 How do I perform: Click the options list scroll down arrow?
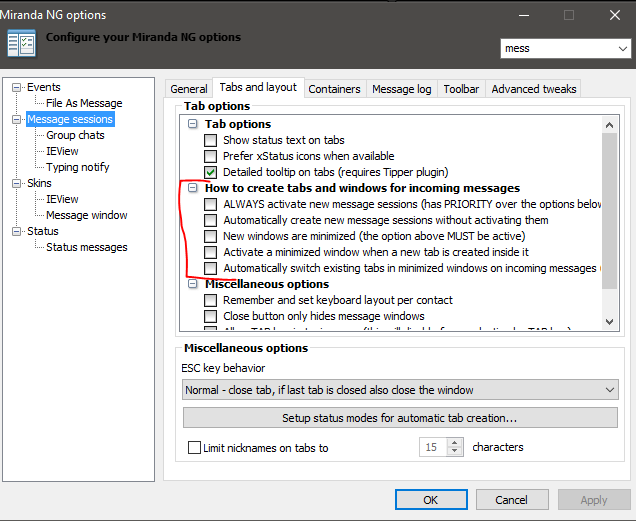pyautogui.click(x=609, y=322)
